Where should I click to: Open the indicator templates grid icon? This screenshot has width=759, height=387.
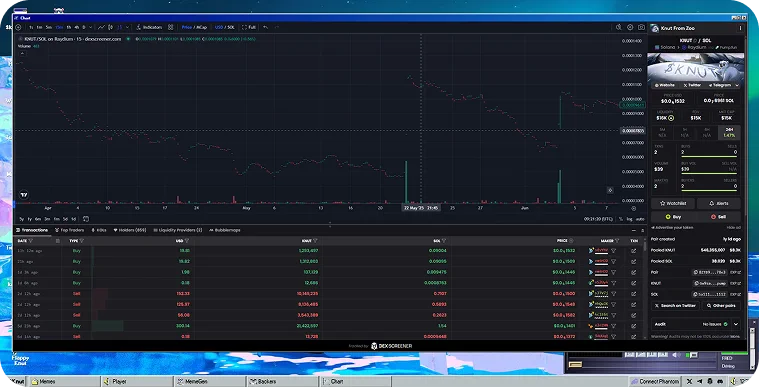(170, 28)
